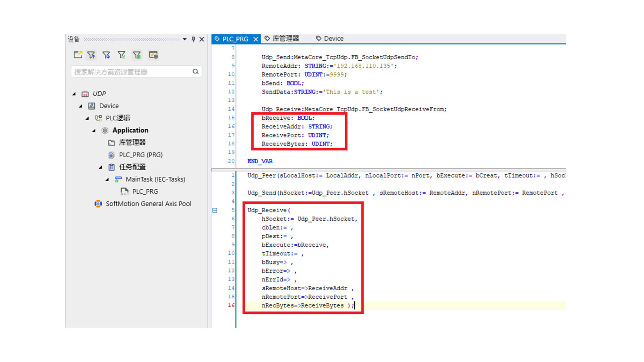Close the PLC_PRG tab
The height and width of the screenshot is (362, 644).
[x=256, y=39]
